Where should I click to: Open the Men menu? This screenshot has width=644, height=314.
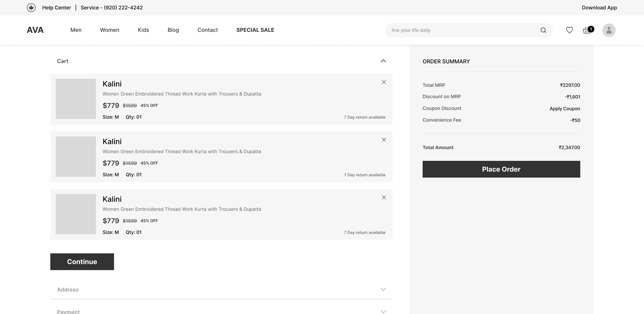click(76, 30)
